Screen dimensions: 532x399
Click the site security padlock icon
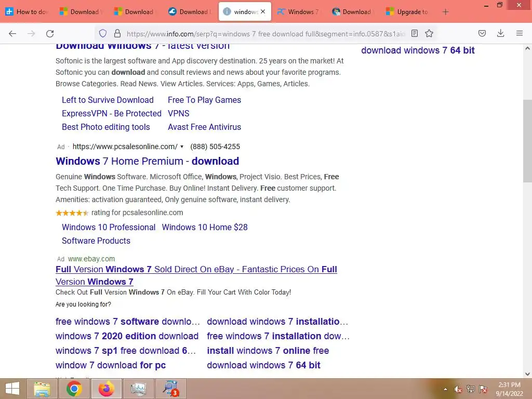coord(117,33)
